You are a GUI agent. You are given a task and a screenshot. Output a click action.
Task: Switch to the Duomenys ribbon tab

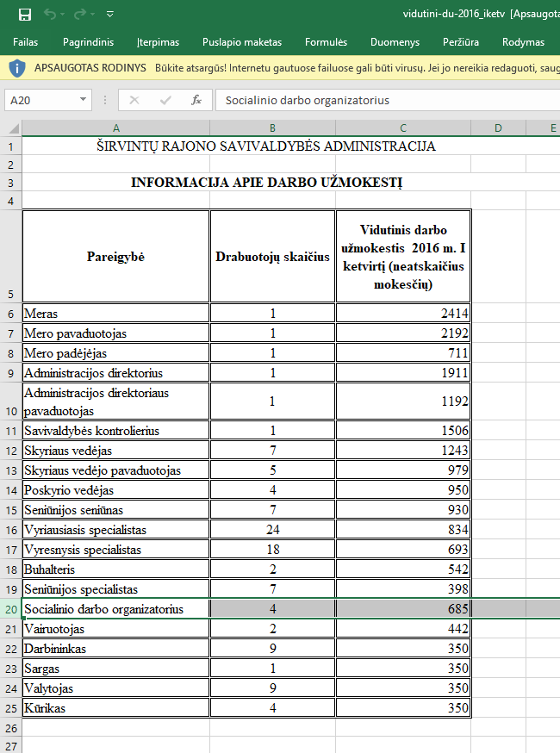[395, 41]
